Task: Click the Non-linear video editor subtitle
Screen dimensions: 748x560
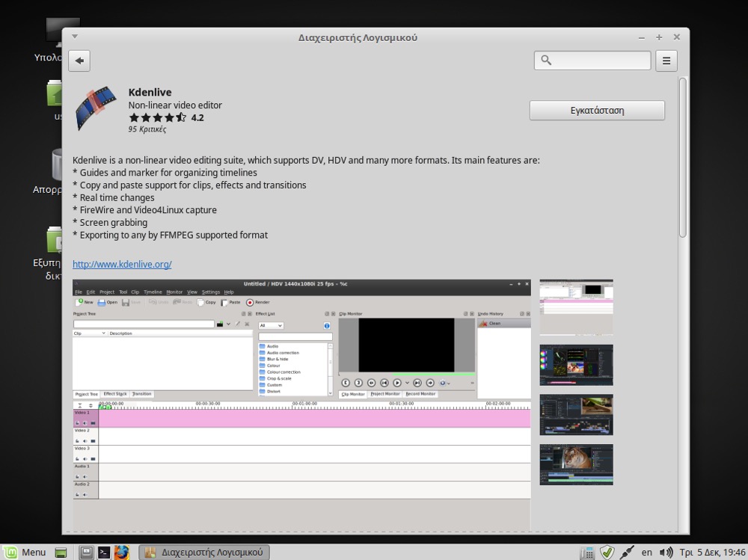Action: click(x=175, y=105)
